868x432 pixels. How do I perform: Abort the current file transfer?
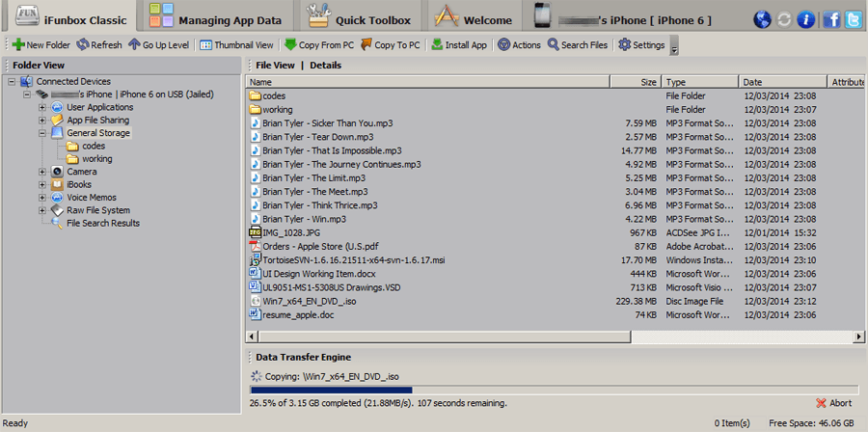[833, 403]
